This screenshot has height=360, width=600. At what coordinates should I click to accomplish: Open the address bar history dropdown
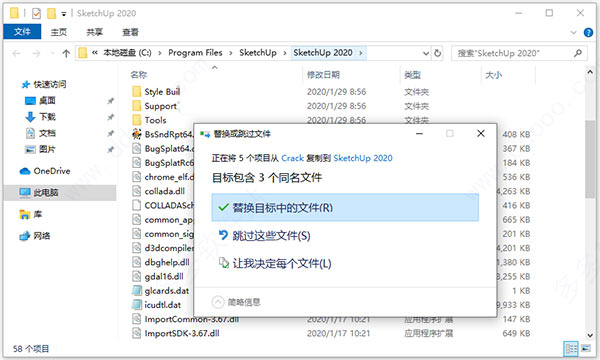point(426,53)
